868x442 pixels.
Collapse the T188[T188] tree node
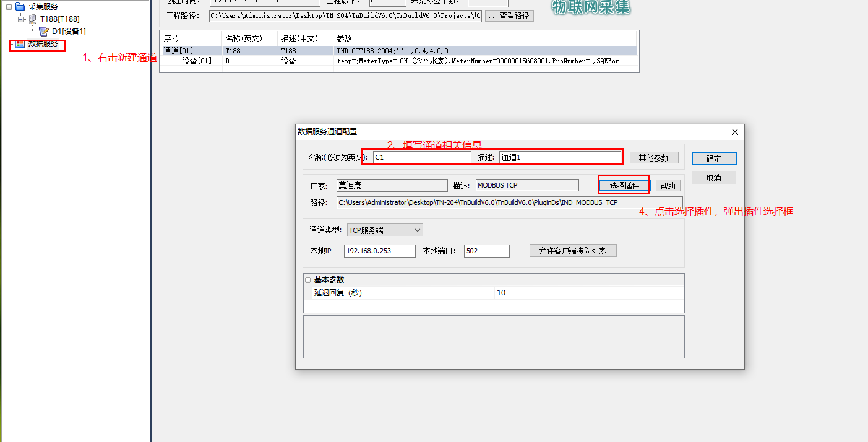tap(20, 19)
